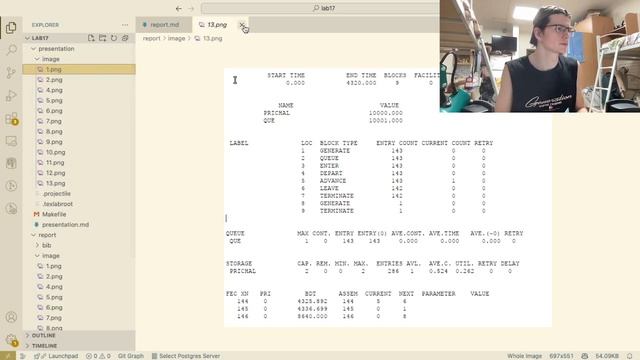This screenshot has width=640, height=360.
Task: Open presentation.md file
Action: pos(79,224)
